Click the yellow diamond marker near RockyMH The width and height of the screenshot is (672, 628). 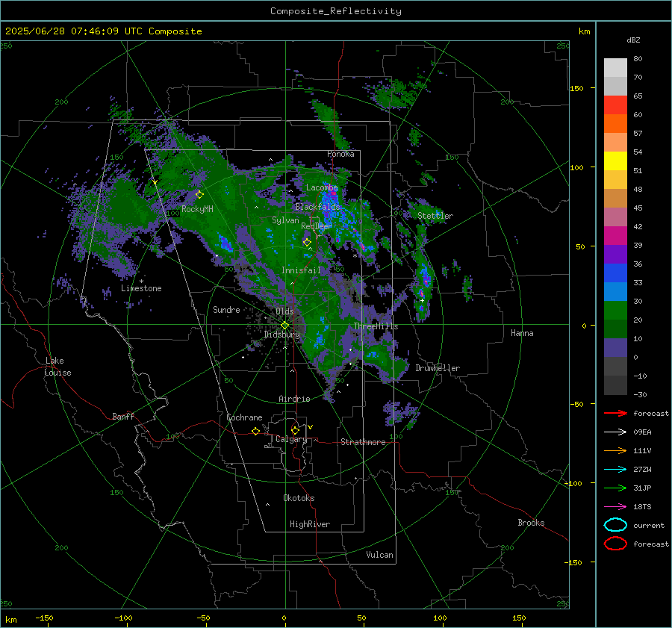tap(199, 195)
